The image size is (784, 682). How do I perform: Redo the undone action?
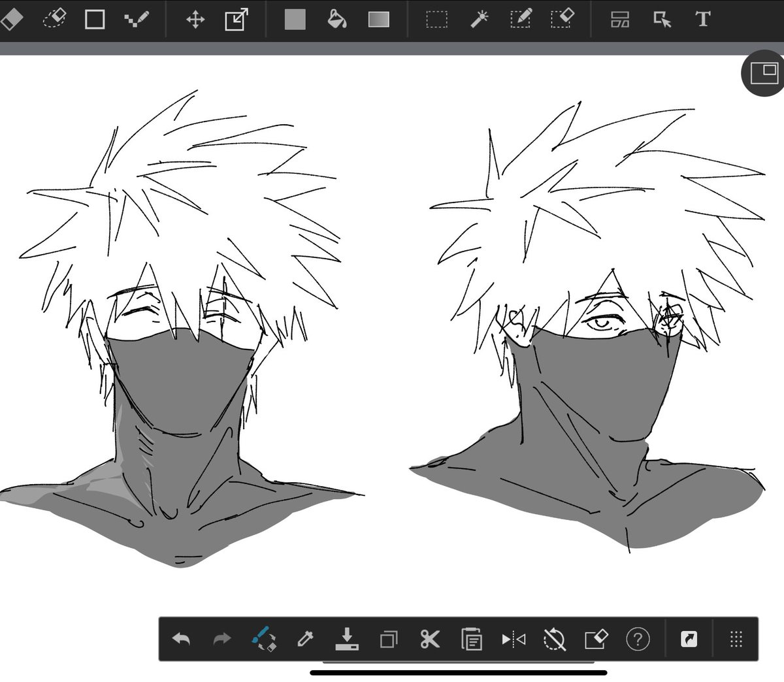[x=222, y=639]
